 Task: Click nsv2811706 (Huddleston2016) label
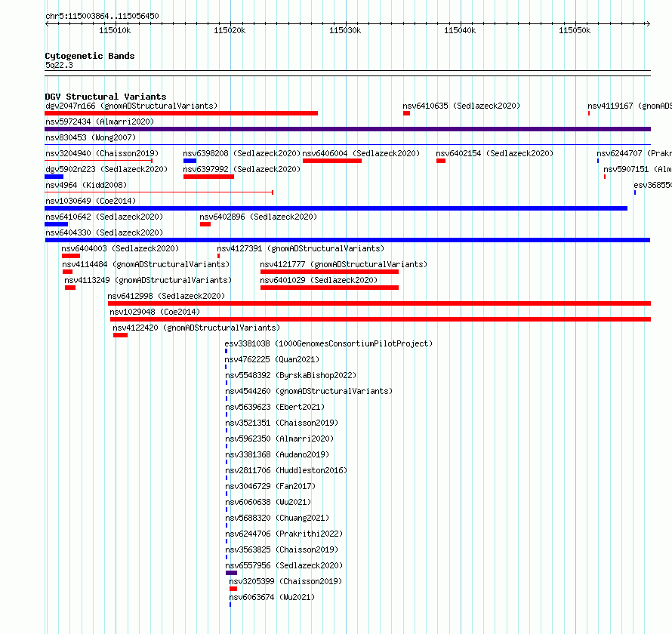286,470
